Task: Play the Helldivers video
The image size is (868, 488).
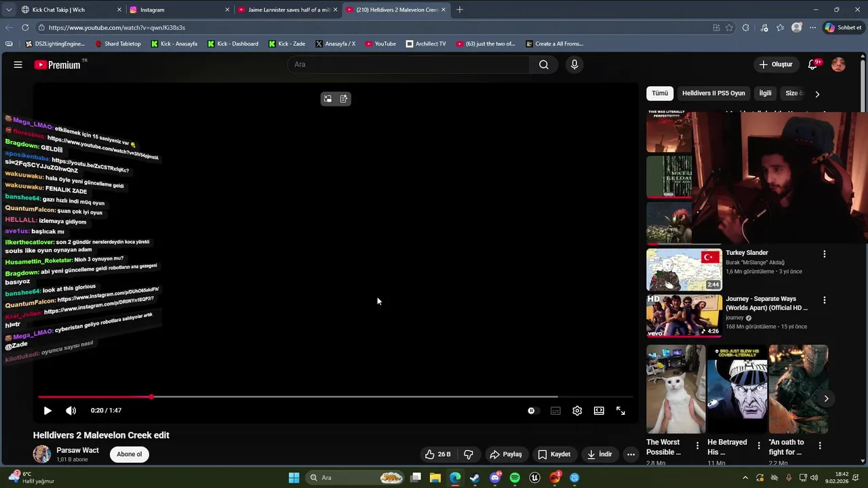Action: pos(47,411)
